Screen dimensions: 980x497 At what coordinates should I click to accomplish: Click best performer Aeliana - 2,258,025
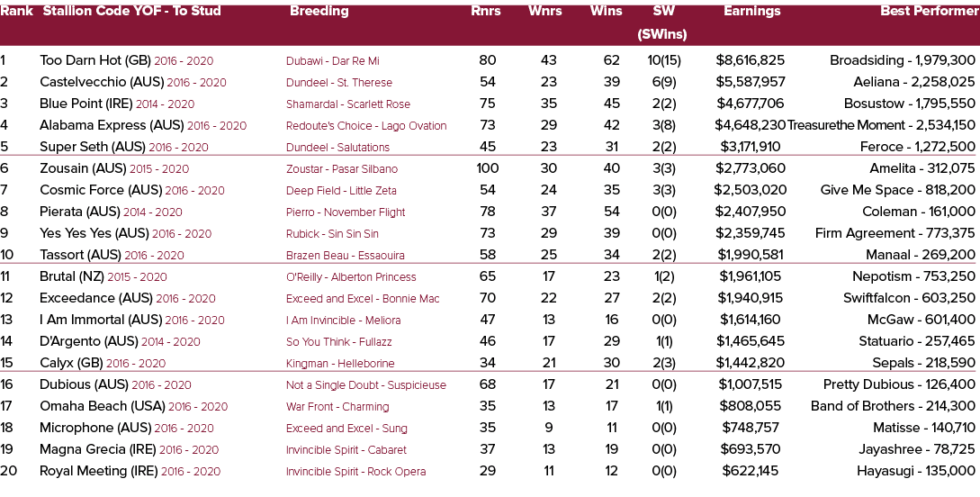coord(914,82)
